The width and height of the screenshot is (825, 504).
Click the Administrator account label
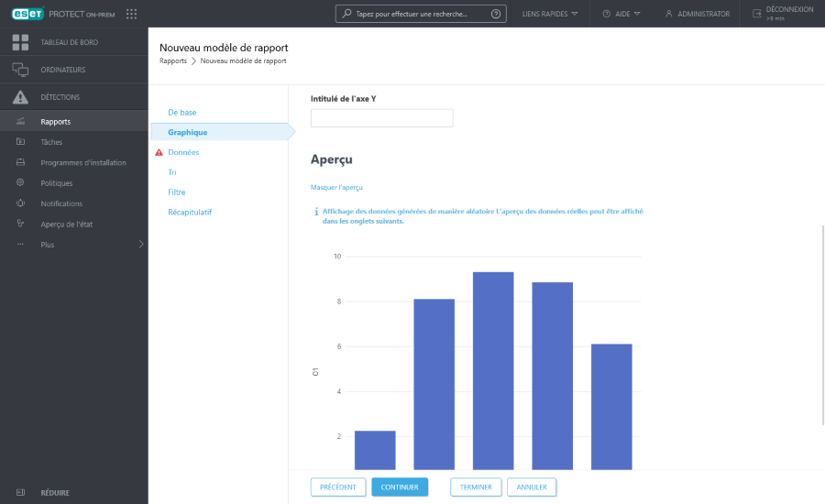pos(703,14)
